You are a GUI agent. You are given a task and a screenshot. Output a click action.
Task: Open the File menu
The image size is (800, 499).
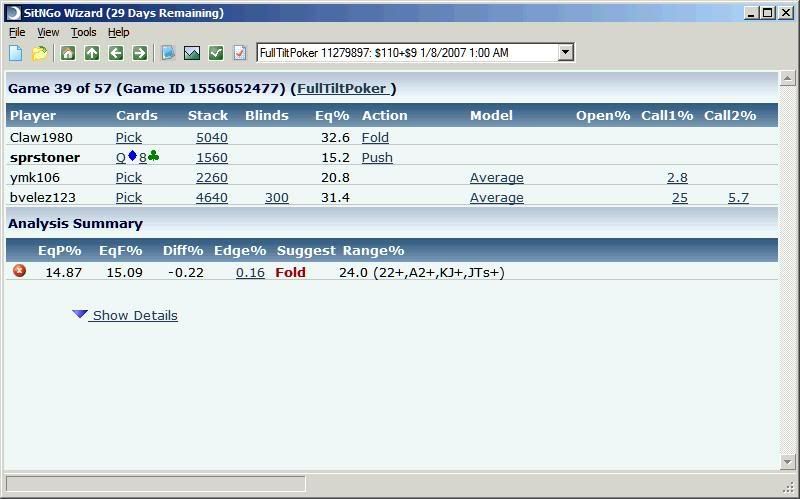tap(17, 32)
